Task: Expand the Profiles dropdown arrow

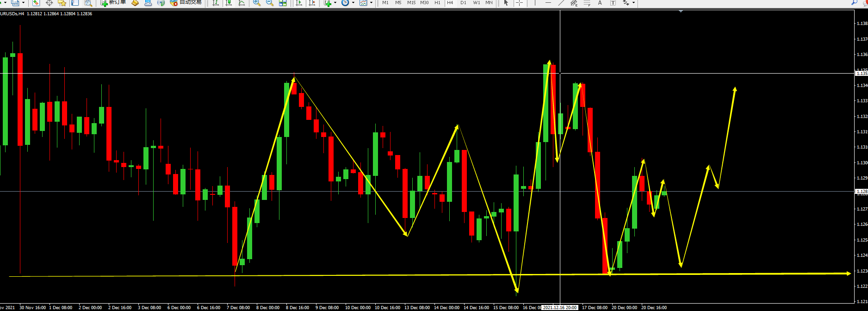Action: (23, 3)
